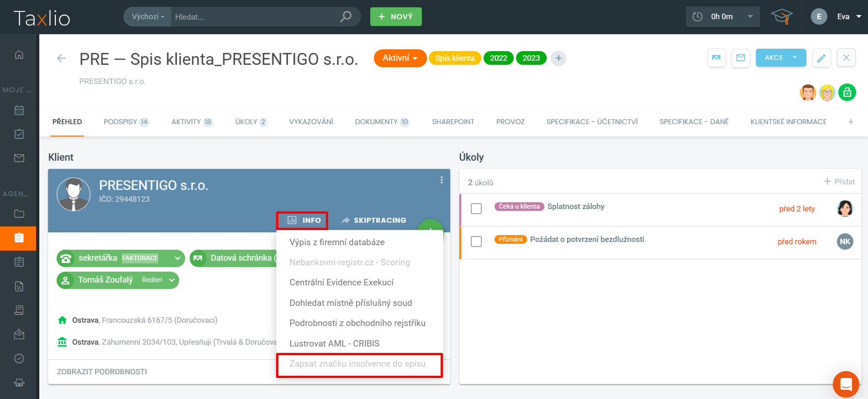Viewport: 868px width, 399px height.
Task: Edit the file with the pencil button
Action: click(821, 58)
